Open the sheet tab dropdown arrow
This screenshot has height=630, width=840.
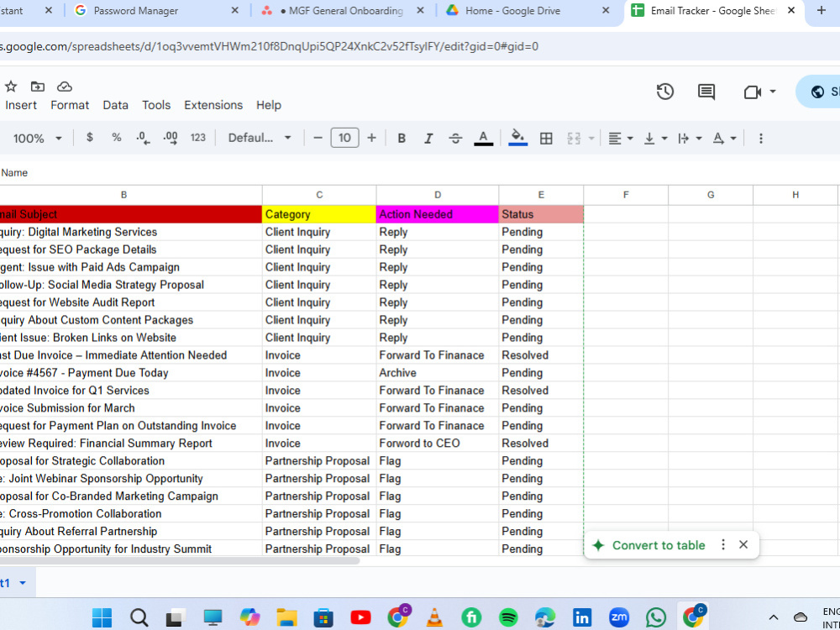(23, 583)
